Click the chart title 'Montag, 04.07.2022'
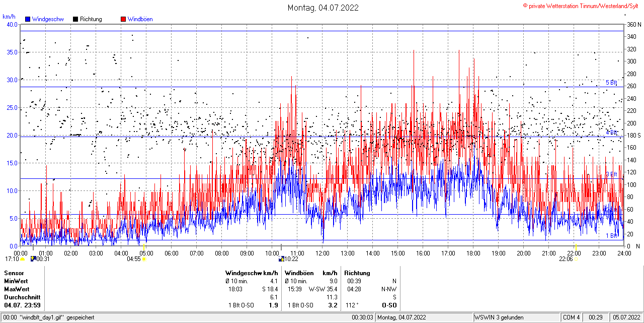This screenshot has height=323, width=644. pos(323,8)
